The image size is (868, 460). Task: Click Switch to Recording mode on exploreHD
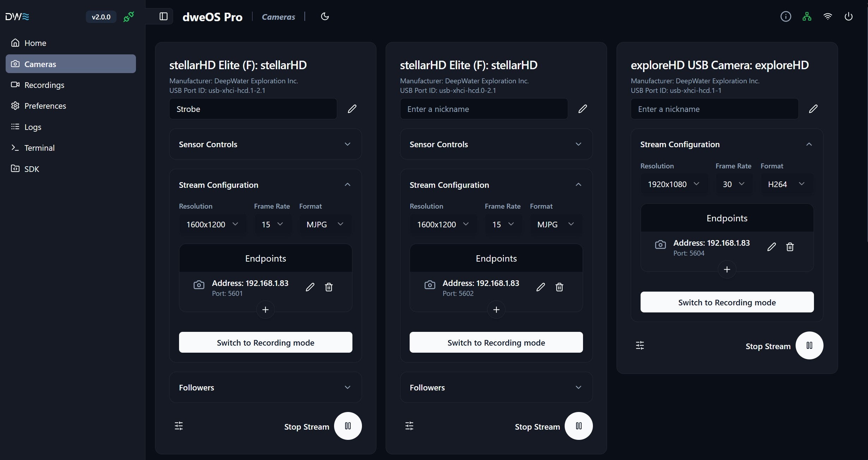[x=727, y=302]
